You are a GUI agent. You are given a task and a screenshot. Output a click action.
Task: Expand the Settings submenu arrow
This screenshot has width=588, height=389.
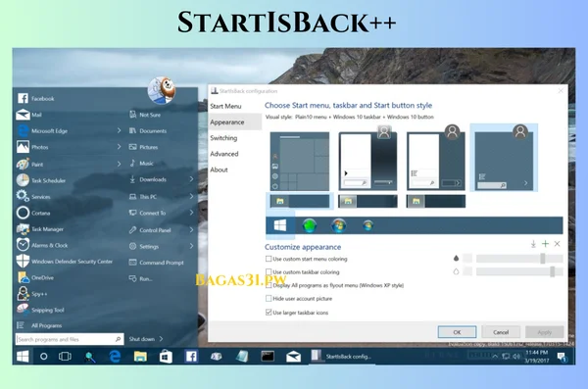(x=191, y=246)
